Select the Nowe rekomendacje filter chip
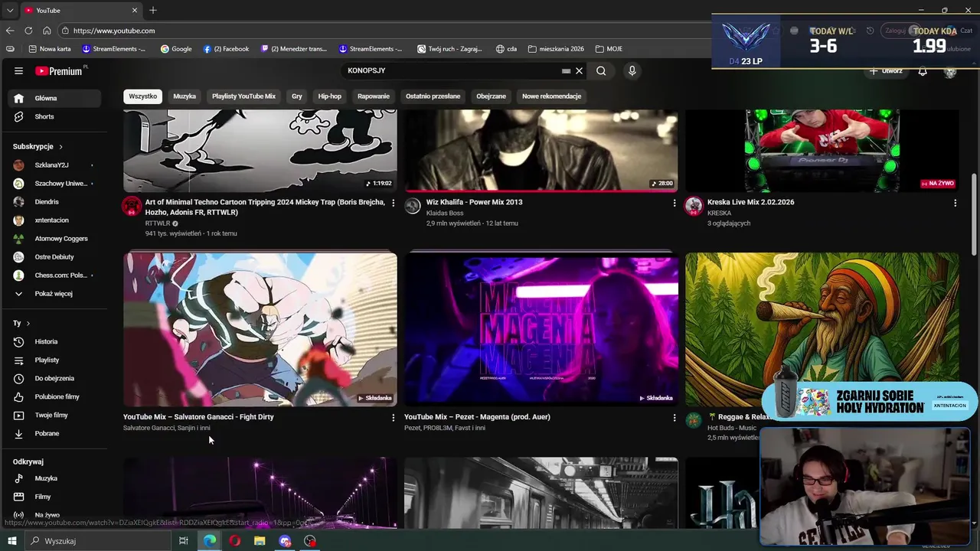Image resolution: width=980 pixels, height=551 pixels. coord(551,96)
